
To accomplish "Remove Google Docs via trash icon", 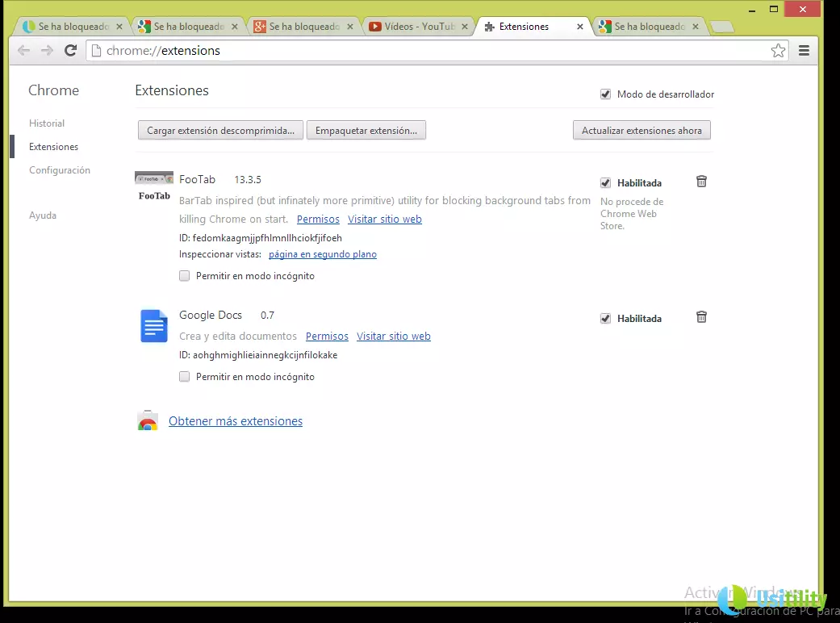I will (701, 317).
